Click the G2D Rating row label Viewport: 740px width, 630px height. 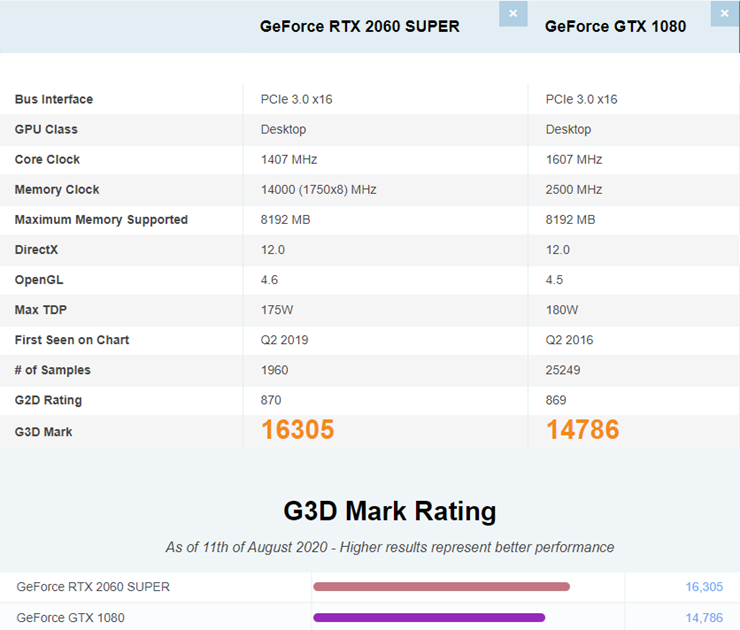click(x=48, y=400)
